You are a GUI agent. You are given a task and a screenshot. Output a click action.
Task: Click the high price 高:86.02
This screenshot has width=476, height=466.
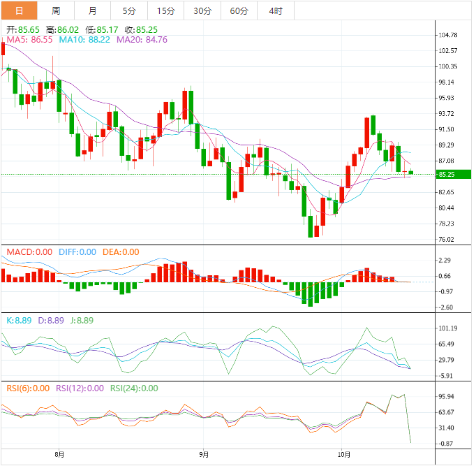point(62,30)
